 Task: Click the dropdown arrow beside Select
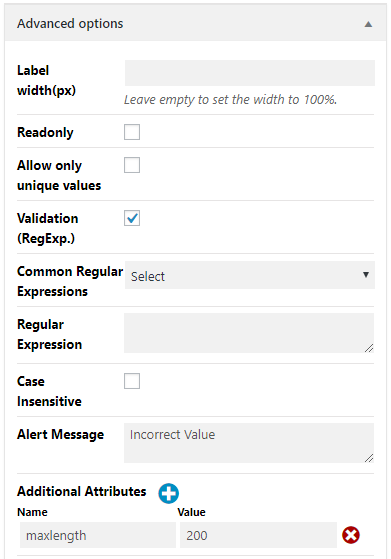(x=366, y=275)
